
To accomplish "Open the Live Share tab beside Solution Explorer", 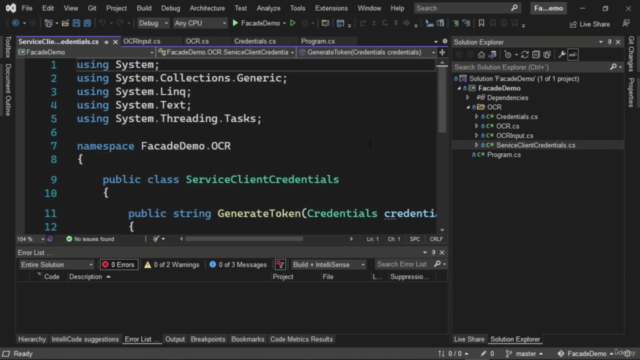I will tap(469, 339).
